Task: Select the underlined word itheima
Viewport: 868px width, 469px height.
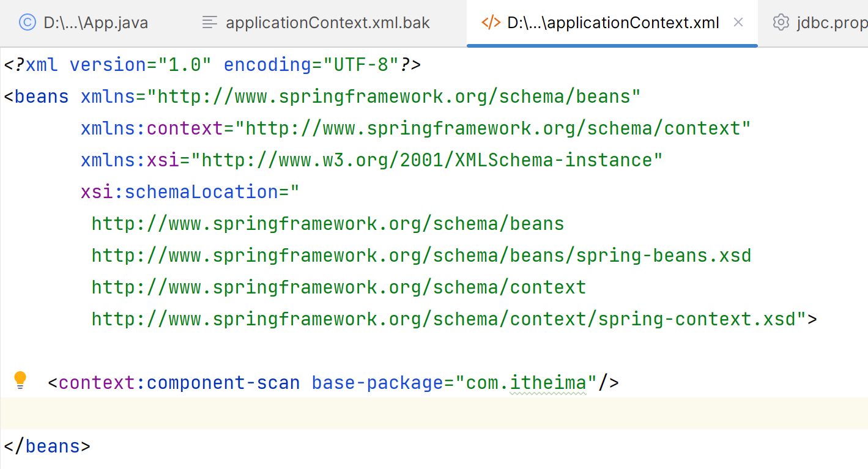Action: pyautogui.click(x=547, y=383)
